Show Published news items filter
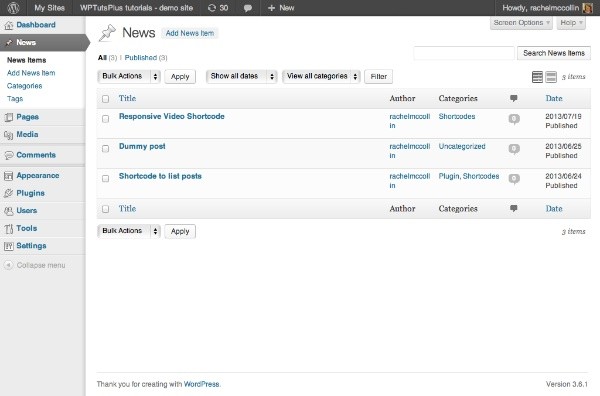Viewport: 600px width, 396px height. pos(141,58)
